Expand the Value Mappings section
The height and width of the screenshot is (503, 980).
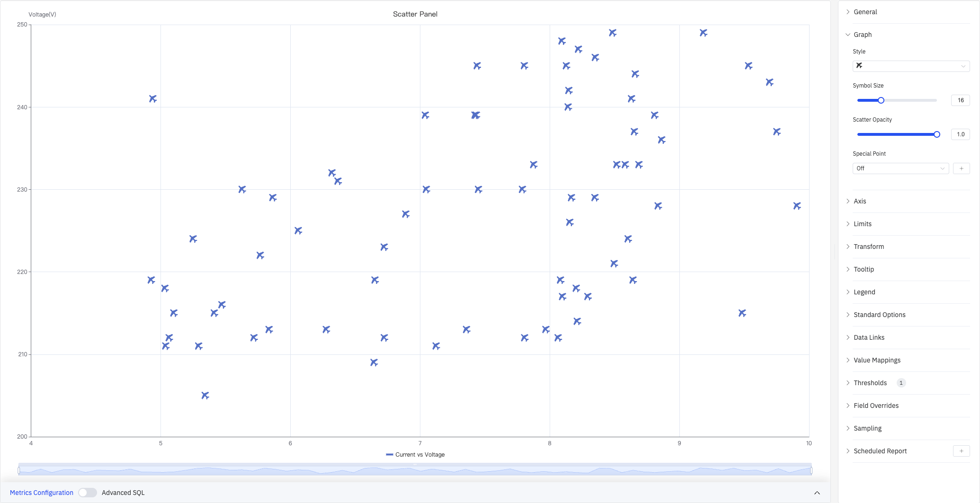coord(877,360)
